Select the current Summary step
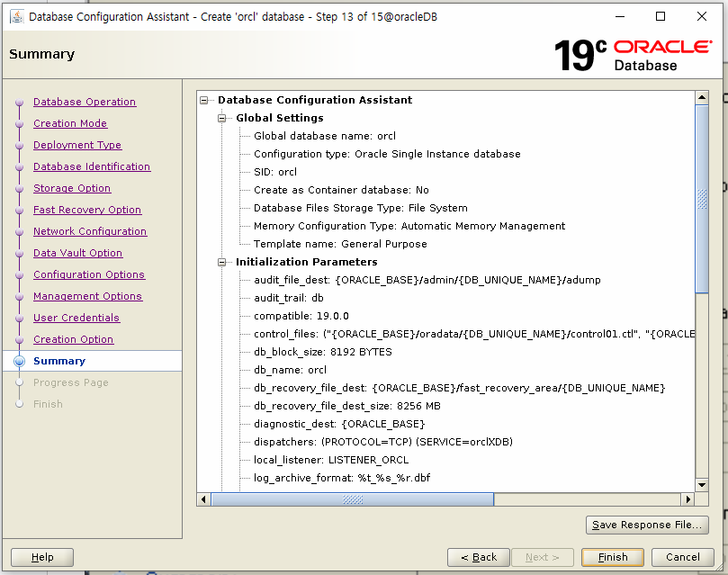This screenshot has width=728, height=575. tap(59, 361)
